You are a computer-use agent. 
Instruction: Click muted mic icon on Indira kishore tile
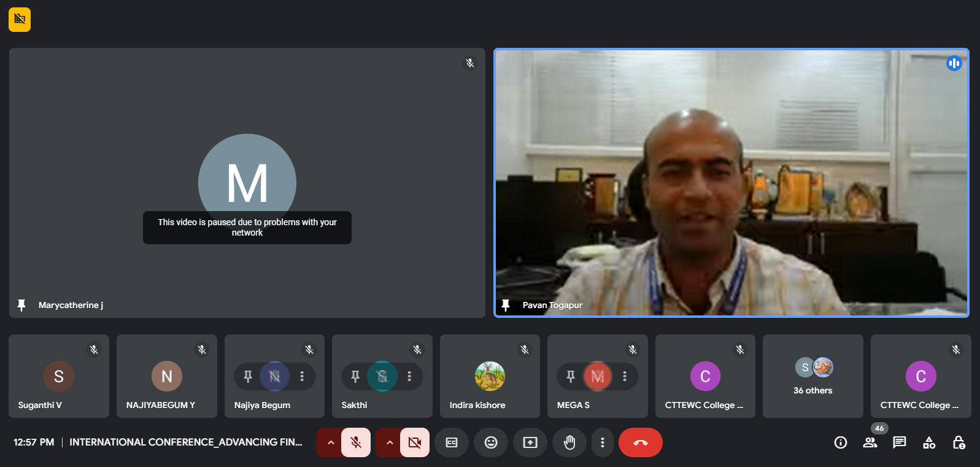[525, 350]
